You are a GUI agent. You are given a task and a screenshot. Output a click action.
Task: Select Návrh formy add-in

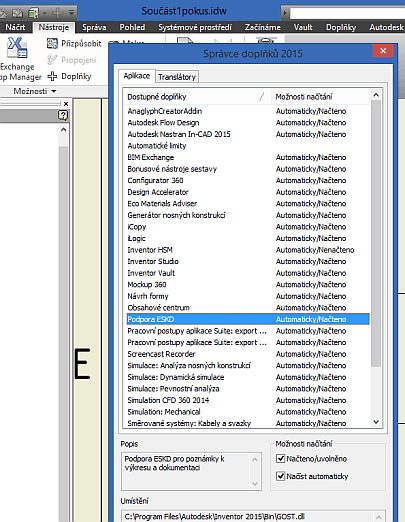pos(247,296)
